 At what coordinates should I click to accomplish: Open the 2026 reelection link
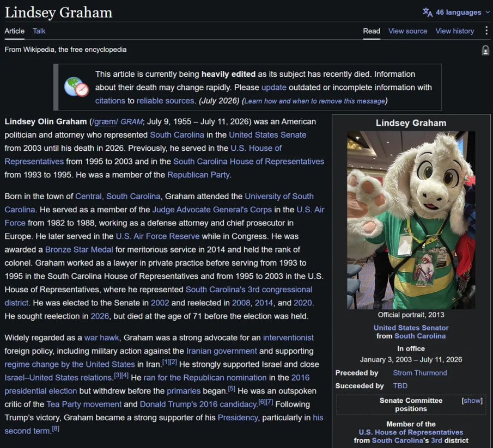[100, 316]
